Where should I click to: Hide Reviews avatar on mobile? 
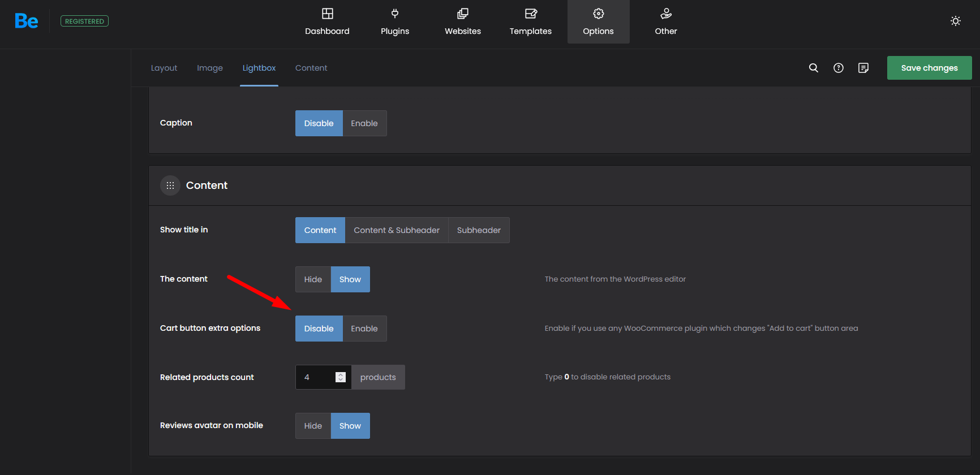[313, 426]
